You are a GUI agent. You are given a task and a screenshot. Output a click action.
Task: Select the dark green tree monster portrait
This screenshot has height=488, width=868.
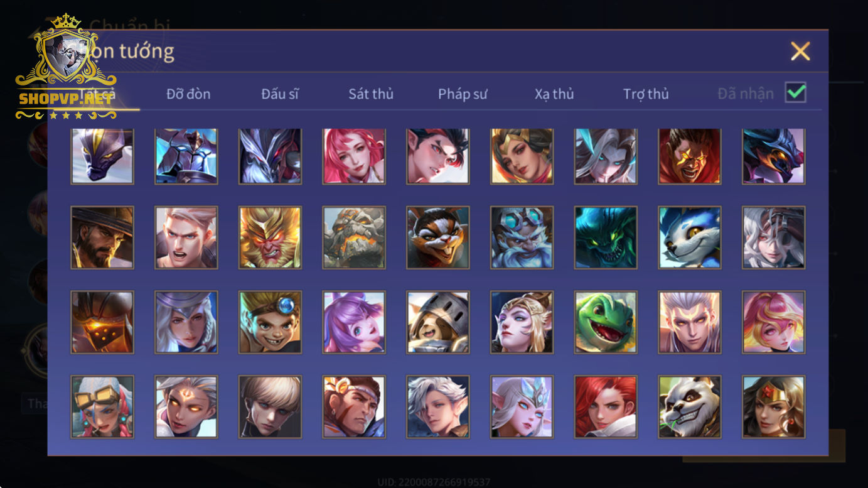click(606, 237)
